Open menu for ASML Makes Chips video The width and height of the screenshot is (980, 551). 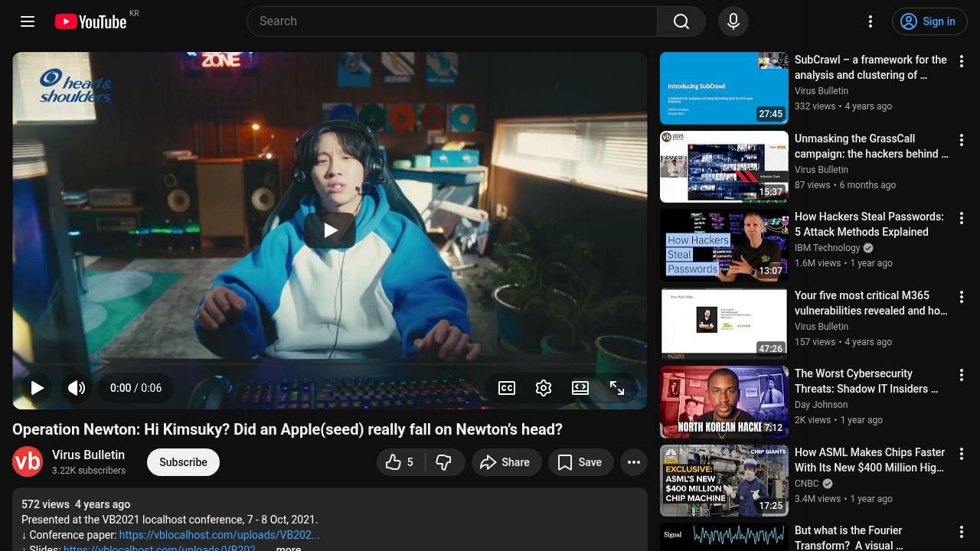tap(962, 454)
